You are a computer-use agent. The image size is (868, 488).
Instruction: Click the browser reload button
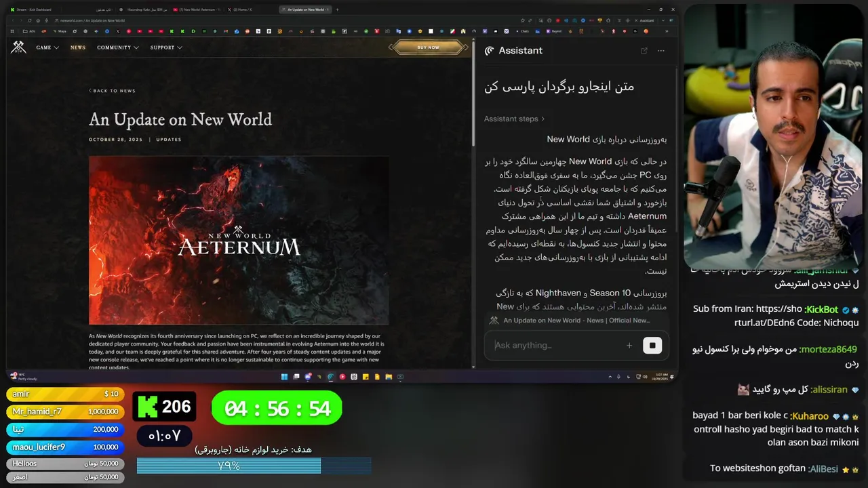click(x=30, y=20)
